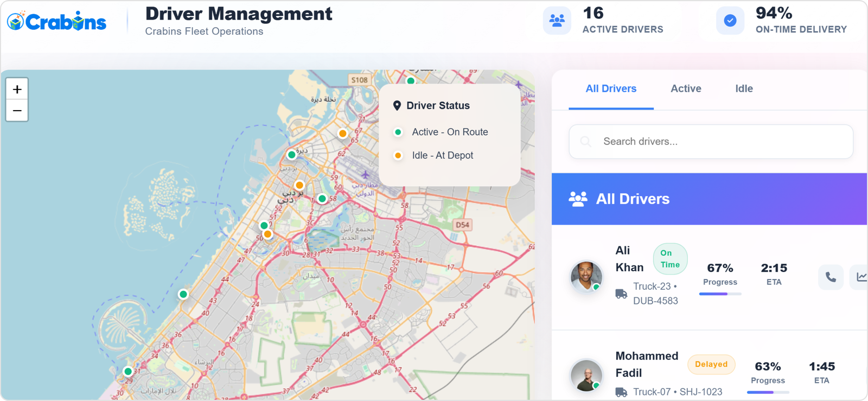
Task: Open Ali Khan's stats chart icon
Action: tap(860, 277)
